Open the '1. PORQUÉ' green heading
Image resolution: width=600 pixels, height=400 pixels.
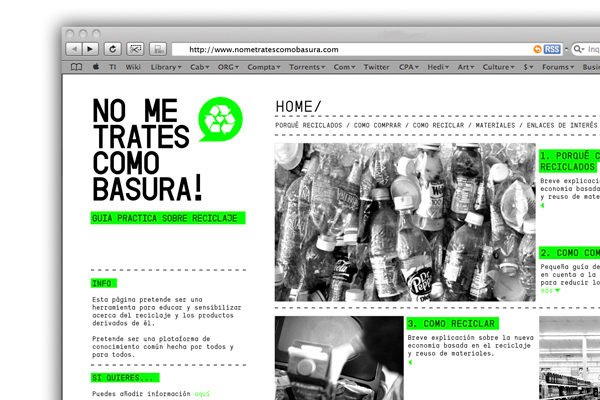click(569, 161)
